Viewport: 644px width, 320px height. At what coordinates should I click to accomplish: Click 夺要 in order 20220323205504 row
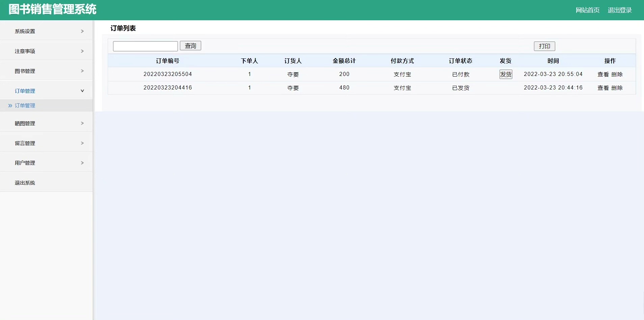click(293, 74)
